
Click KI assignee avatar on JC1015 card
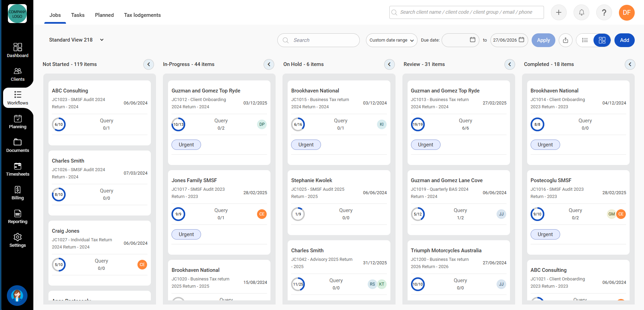[381, 124]
